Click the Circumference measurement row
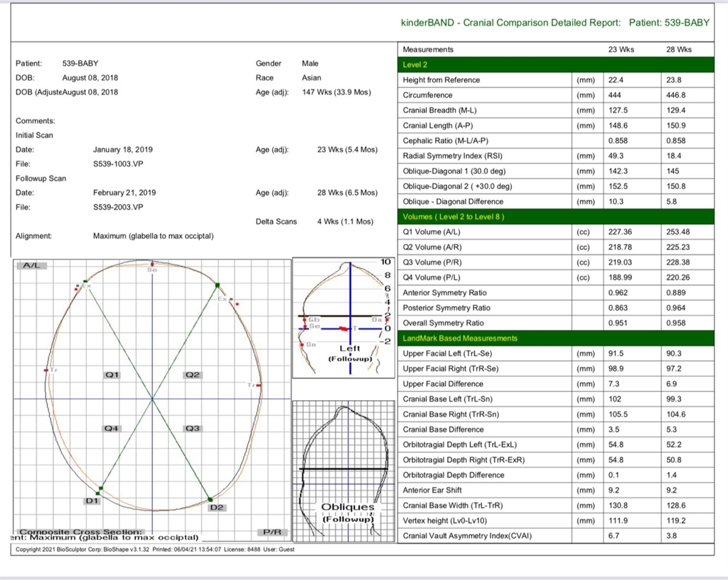Image resolution: width=728 pixels, height=580 pixels. tap(427, 95)
